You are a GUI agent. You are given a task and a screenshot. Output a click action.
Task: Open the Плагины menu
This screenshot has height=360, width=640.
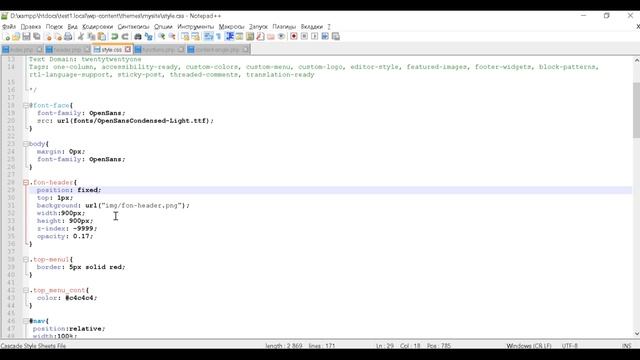point(284,27)
